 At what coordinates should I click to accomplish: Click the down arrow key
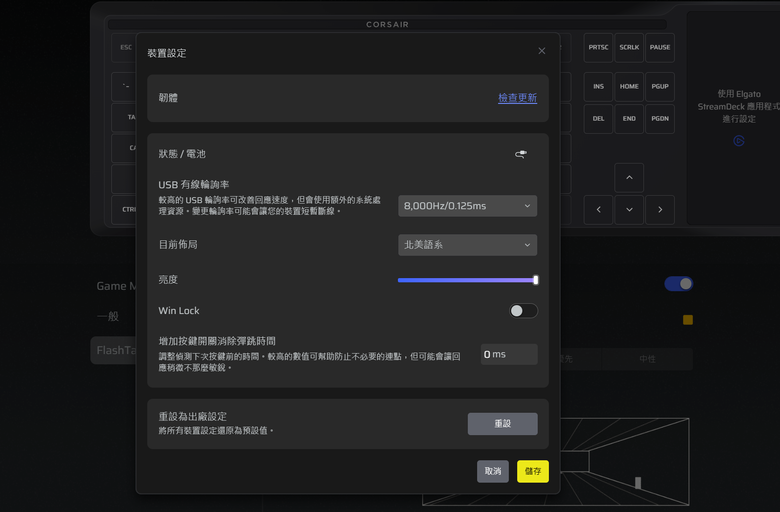(x=629, y=210)
